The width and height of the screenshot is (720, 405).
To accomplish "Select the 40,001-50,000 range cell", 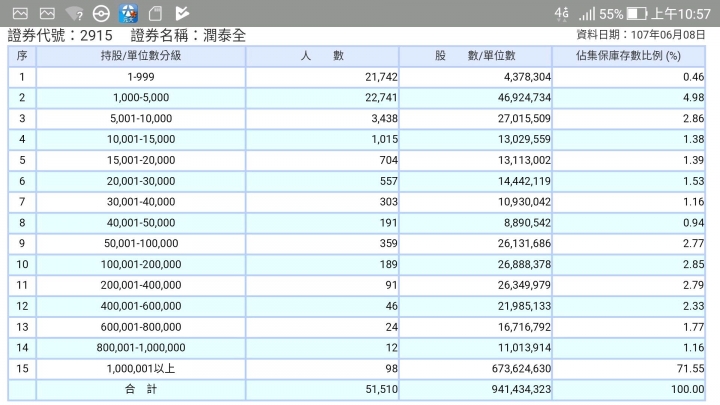I will 141,223.
